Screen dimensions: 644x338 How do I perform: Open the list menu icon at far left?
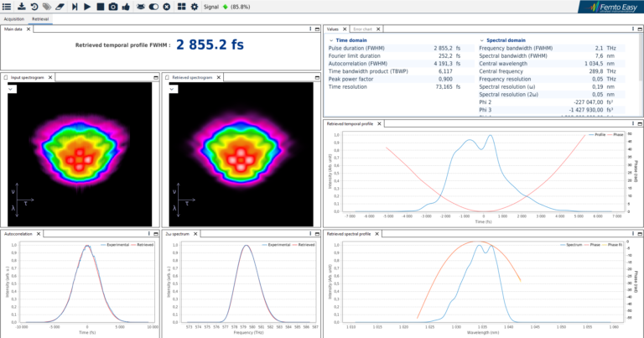pyautogui.click(x=8, y=7)
